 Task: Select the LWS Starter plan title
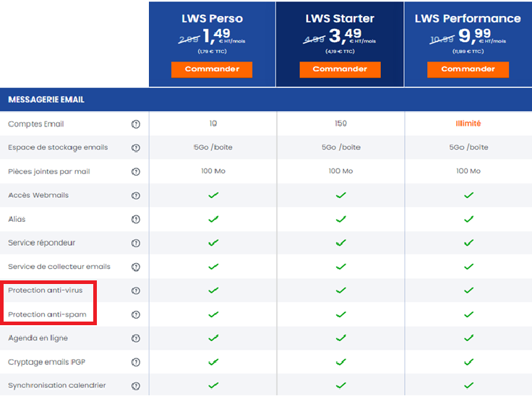click(340, 18)
